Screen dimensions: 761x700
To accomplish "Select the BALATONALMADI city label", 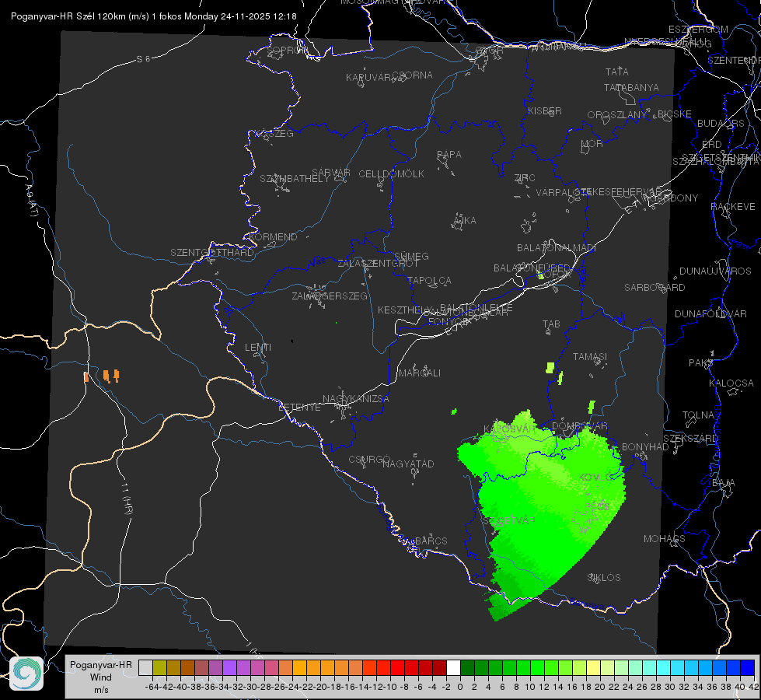I will pyautogui.click(x=557, y=248).
